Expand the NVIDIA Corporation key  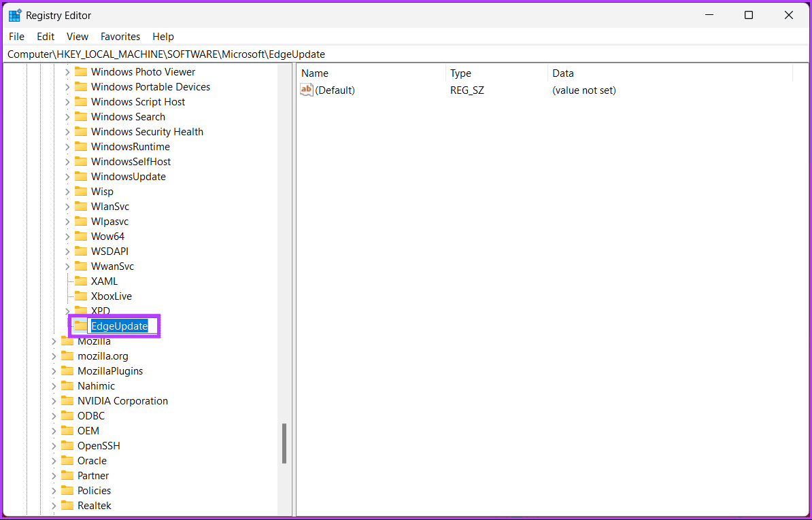54,402
